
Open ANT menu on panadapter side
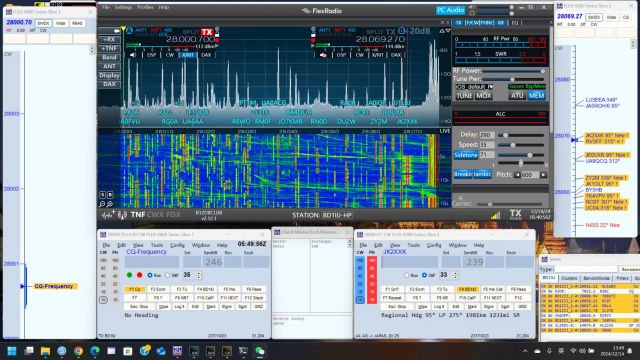point(109,67)
